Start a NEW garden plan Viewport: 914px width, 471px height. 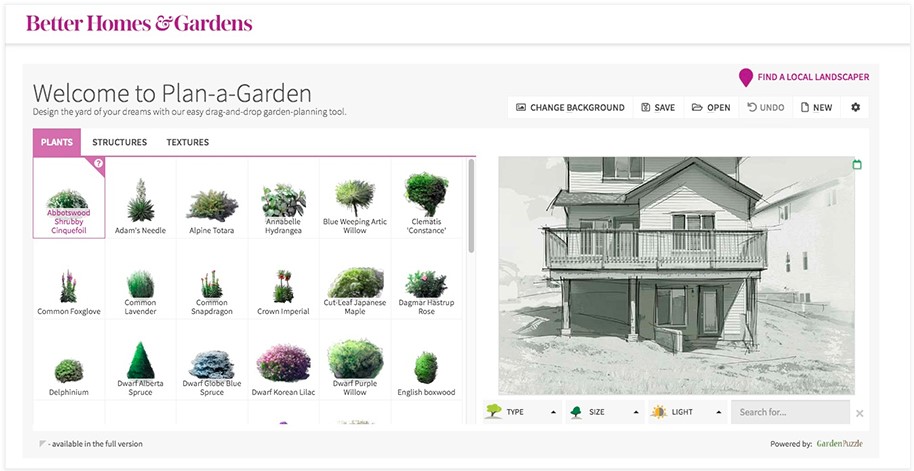pos(817,108)
